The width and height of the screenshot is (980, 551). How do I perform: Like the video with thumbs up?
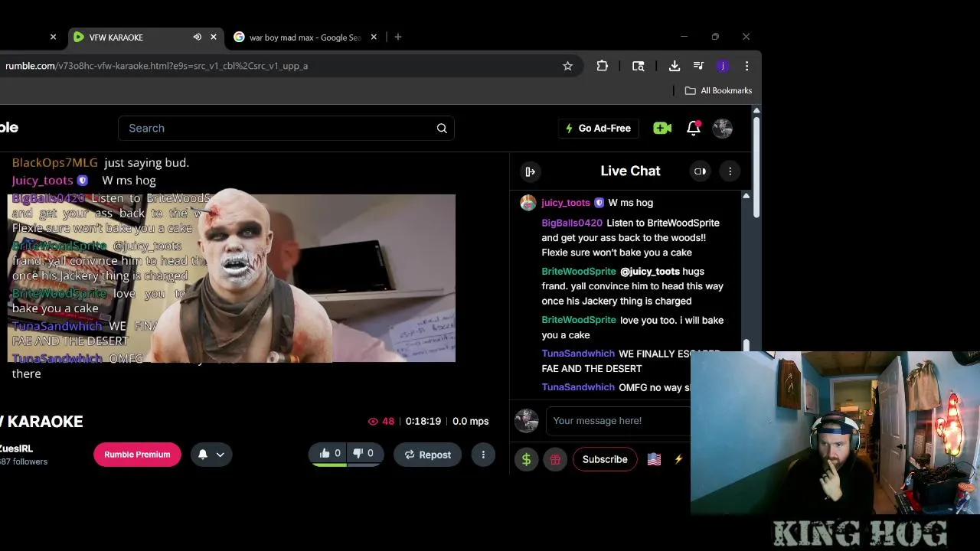coord(329,454)
